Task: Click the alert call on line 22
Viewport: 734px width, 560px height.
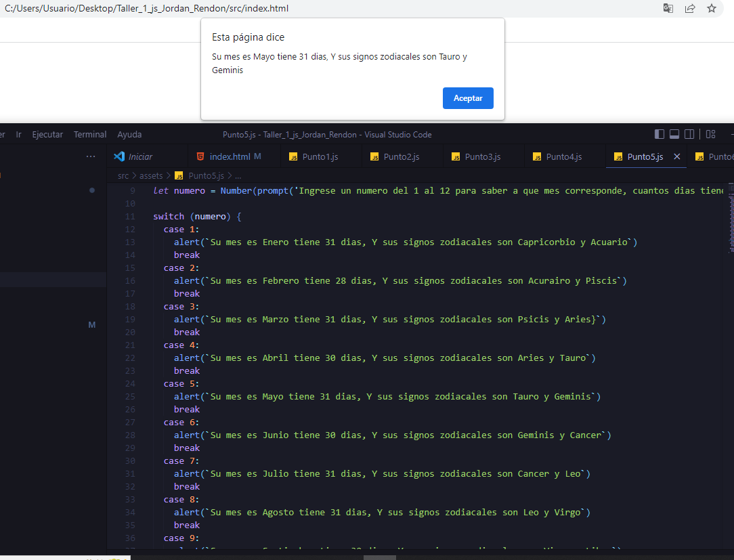Action: [187, 358]
